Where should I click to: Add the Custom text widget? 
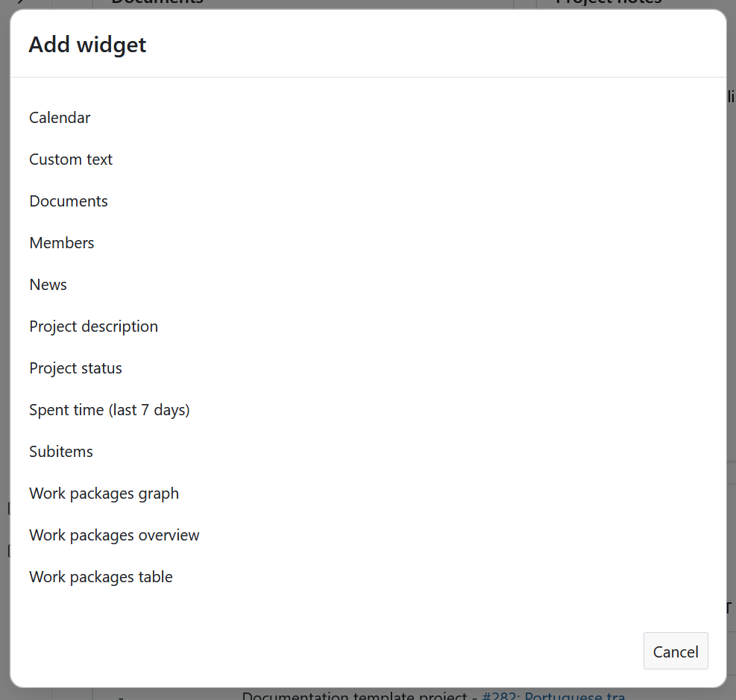[71, 159]
